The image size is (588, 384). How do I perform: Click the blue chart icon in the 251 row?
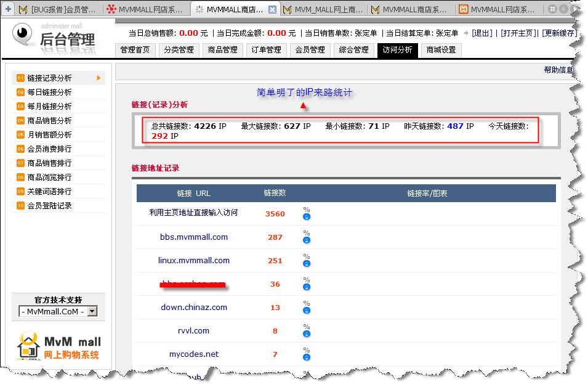(307, 263)
